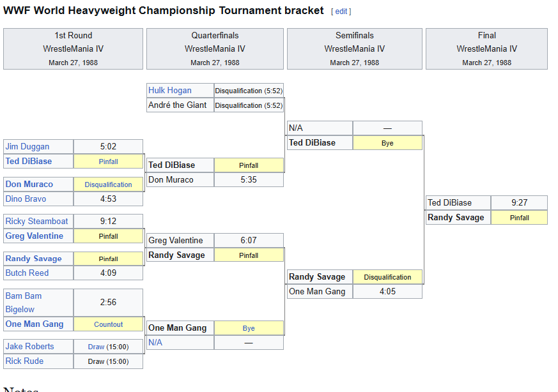
Task: Click the blue N/A link in the Quarterfinals
Action: click(155, 342)
